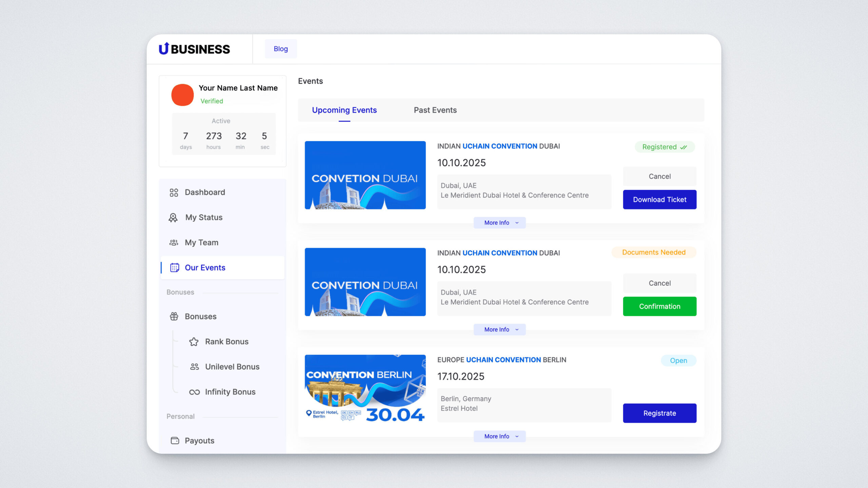Click the Infinity Bonus loop icon
This screenshot has height=488, width=868.
(x=194, y=392)
